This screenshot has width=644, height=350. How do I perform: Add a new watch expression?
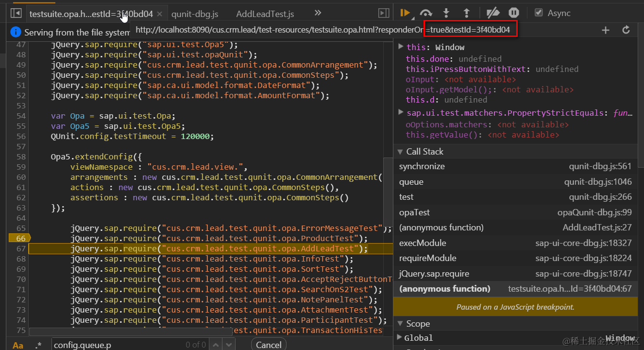[606, 30]
